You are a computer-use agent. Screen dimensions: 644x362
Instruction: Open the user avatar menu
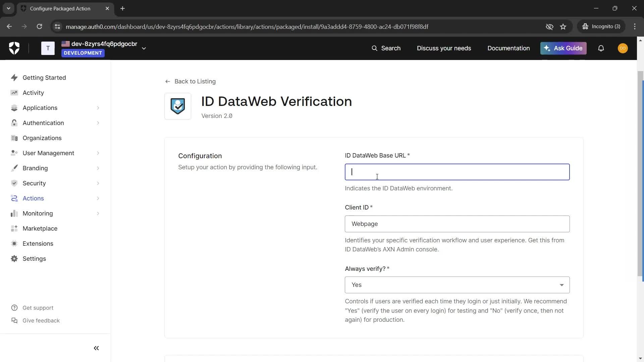[x=623, y=48]
